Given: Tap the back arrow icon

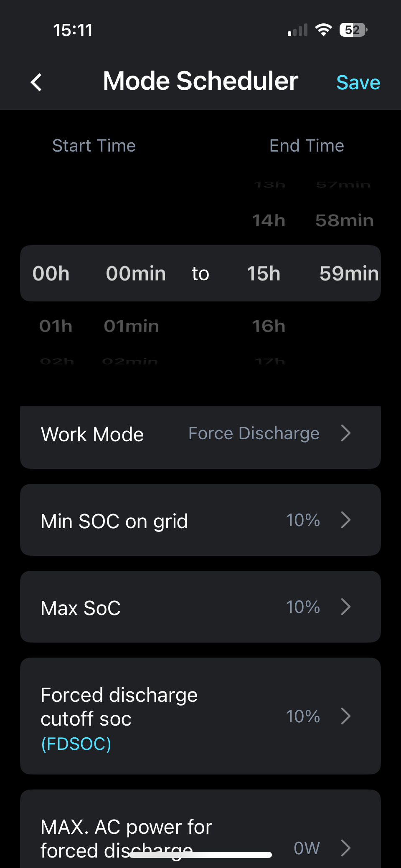Looking at the screenshot, I should click(36, 82).
